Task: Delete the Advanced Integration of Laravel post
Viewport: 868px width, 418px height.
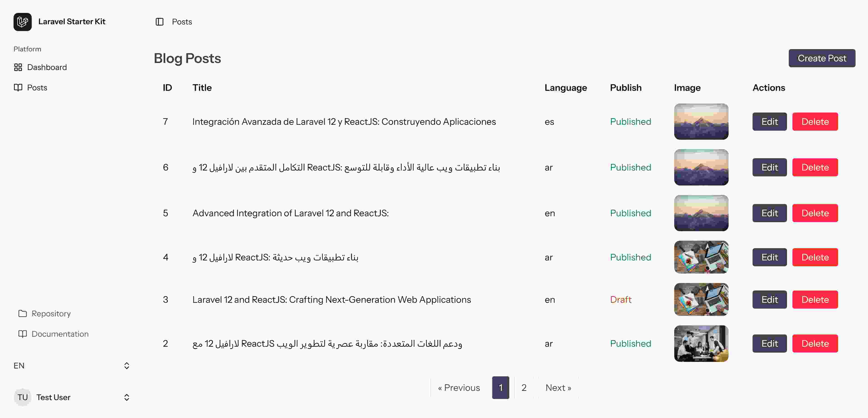Action: [x=815, y=213]
